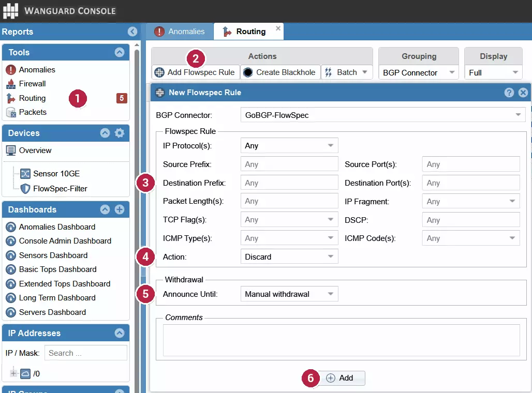Click the Packet Length(s) field

point(289,201)
